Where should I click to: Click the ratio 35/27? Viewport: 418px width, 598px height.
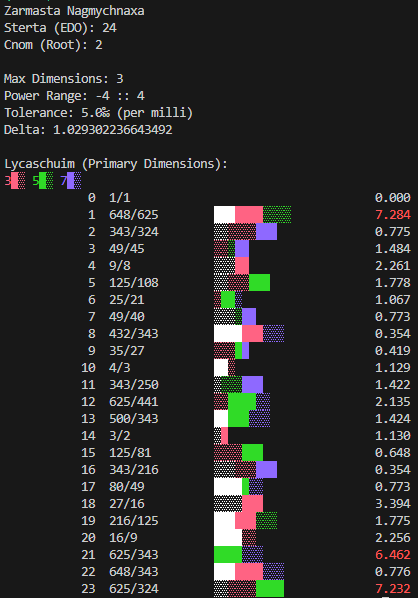pos(127,350)
